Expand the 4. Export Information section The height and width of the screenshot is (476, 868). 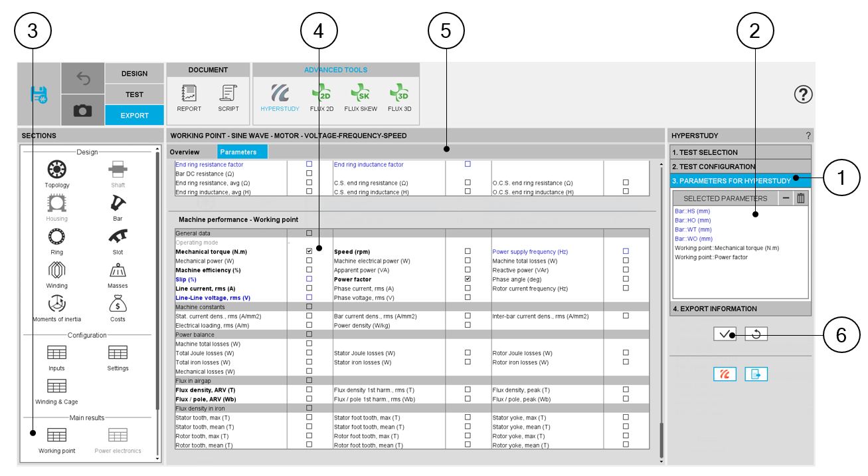741,308
